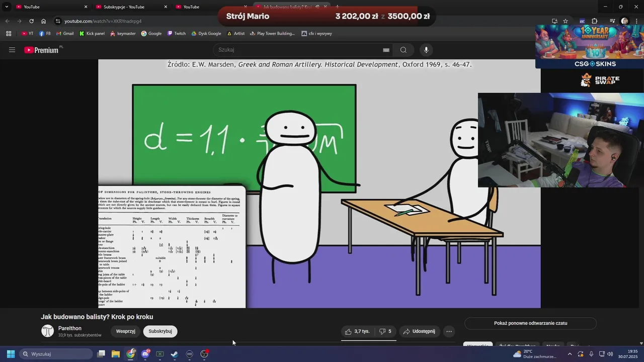
Task: Go back to previous browser page
Action: [7, 21]
